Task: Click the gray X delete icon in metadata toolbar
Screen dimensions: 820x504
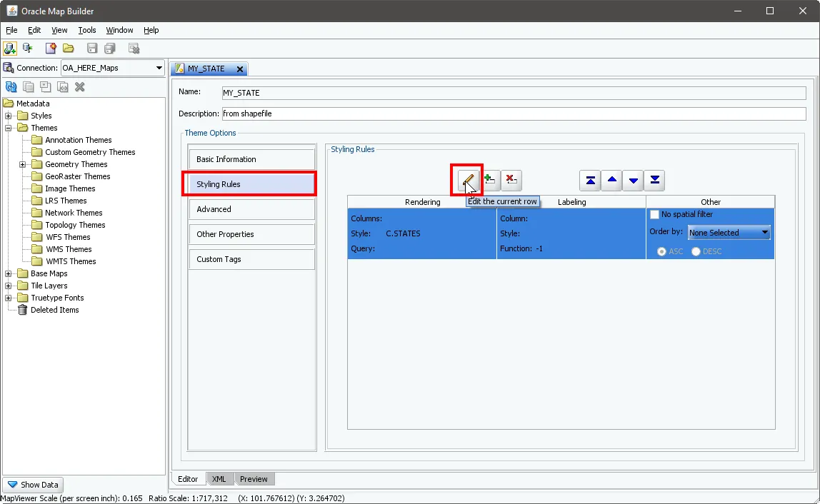Action: (x=80, y=87)
